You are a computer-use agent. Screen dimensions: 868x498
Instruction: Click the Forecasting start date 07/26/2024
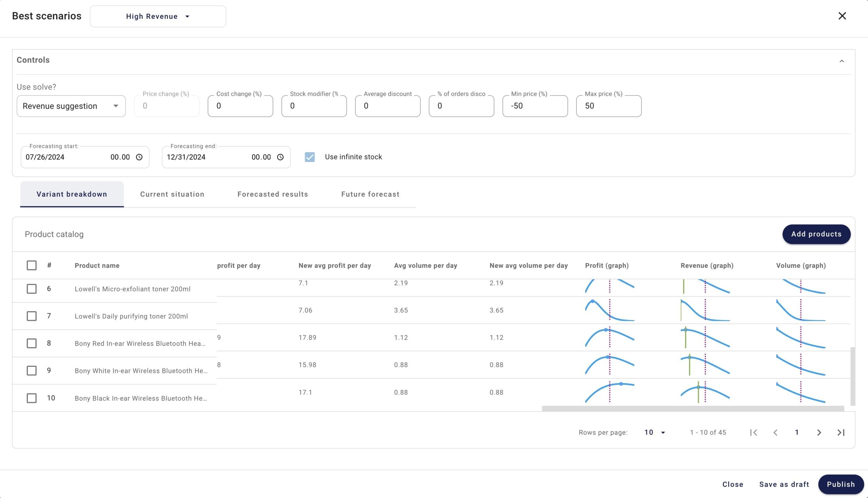click(45, 157)
